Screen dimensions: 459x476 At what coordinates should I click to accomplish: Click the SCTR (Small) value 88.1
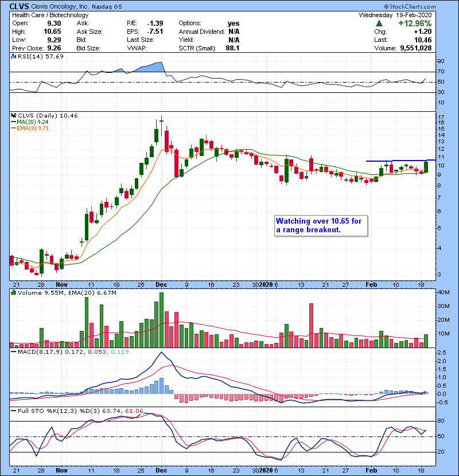(x=232, y=48)
